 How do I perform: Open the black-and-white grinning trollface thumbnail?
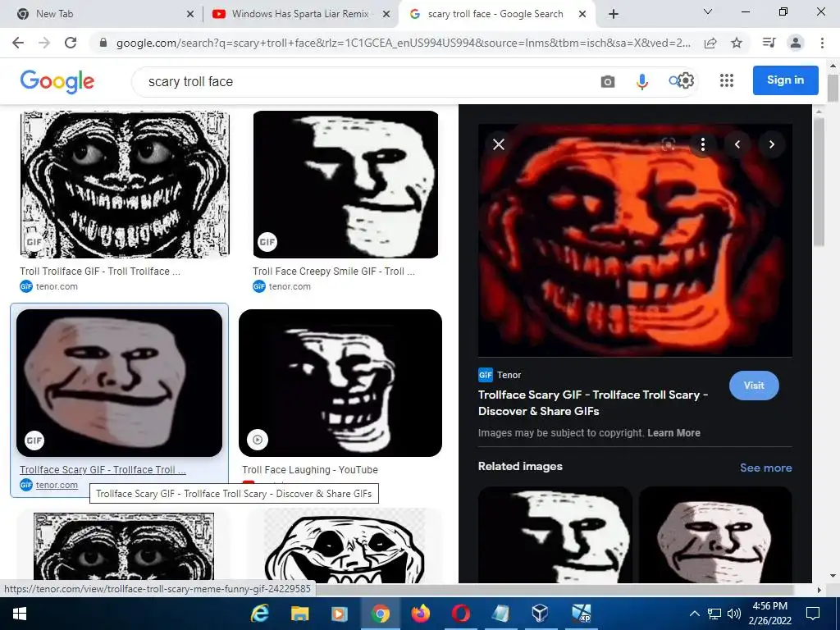[125, 185]
